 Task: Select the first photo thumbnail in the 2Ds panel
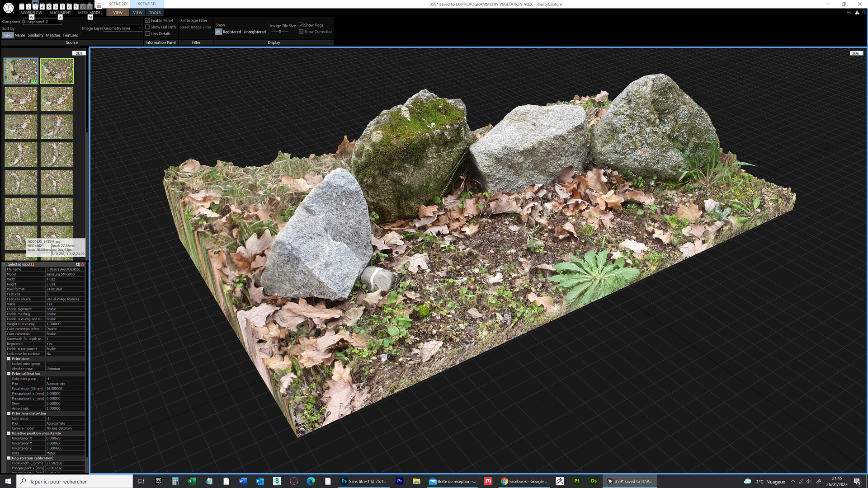click(21, 70)
